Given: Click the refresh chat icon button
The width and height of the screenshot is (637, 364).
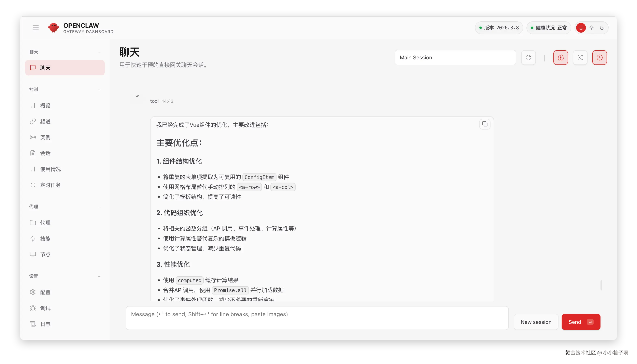Looking at the screenshot, I should (x=528, y=58).
